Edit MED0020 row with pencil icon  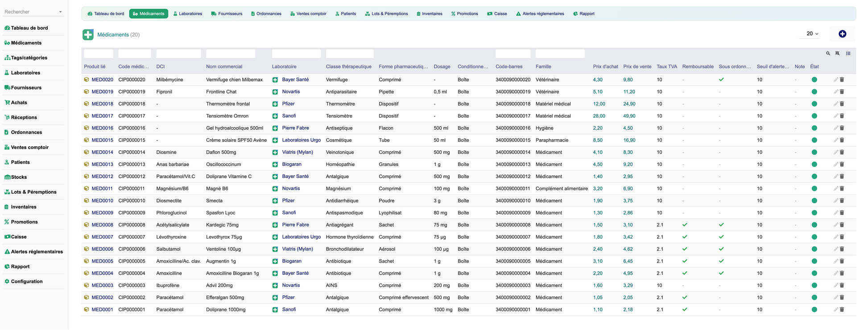tap(836, 80)
